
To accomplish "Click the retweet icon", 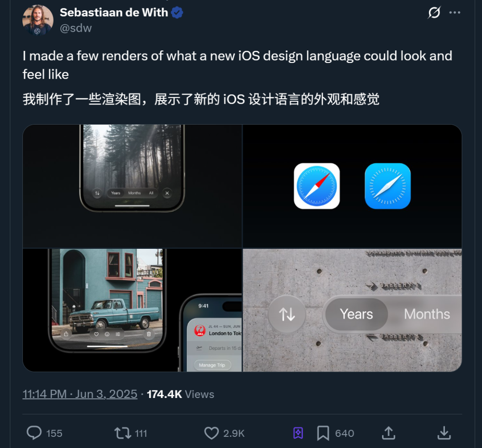I will [x=123, y=433].
